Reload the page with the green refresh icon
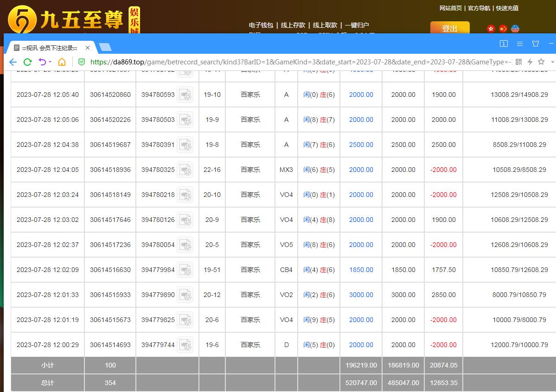Image resolution: width=556 pixels, height=392 pixels. coord(28,62)
